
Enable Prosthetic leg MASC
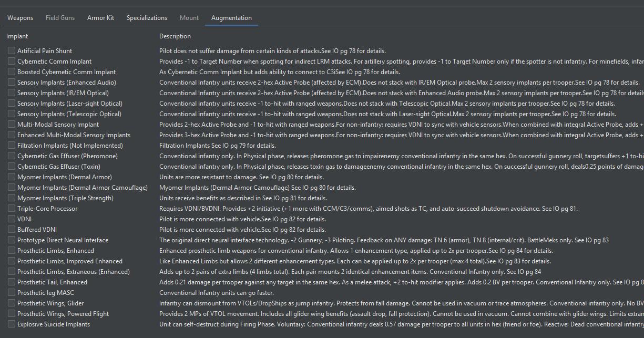click(x=12, y=293)
